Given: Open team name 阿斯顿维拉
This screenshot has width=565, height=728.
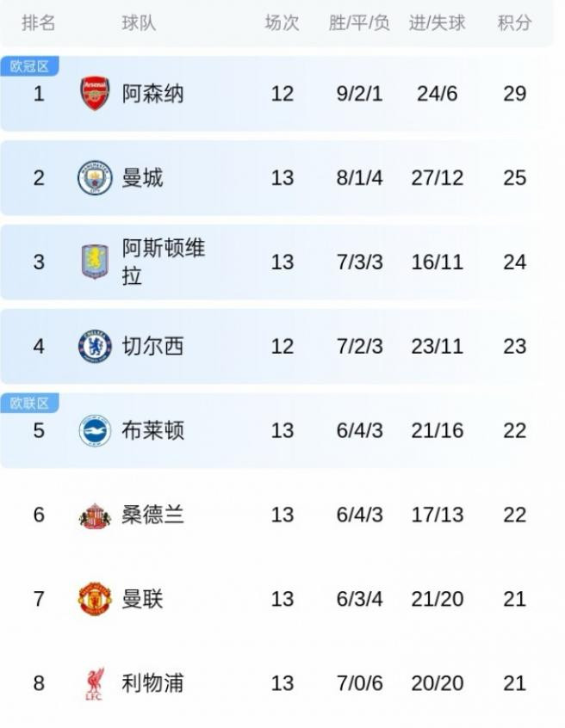Looking at the screenshot, I should pos(163,262).
